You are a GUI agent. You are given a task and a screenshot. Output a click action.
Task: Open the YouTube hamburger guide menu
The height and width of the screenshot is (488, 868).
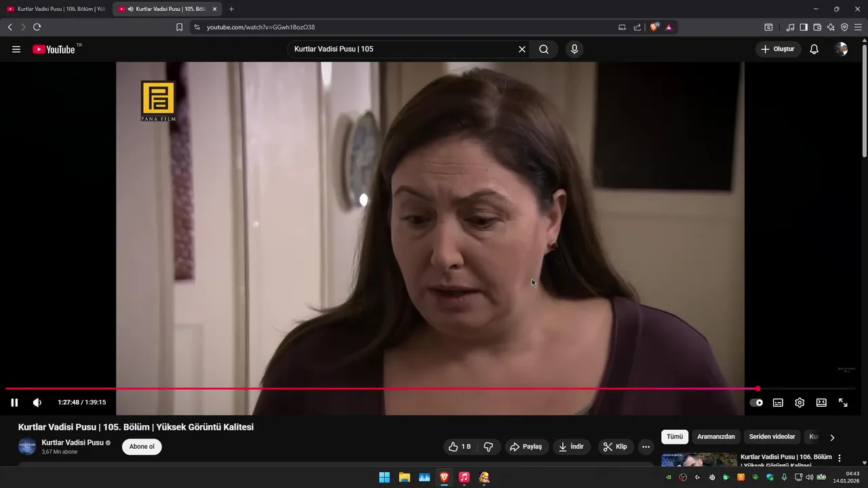click(16, 49)
